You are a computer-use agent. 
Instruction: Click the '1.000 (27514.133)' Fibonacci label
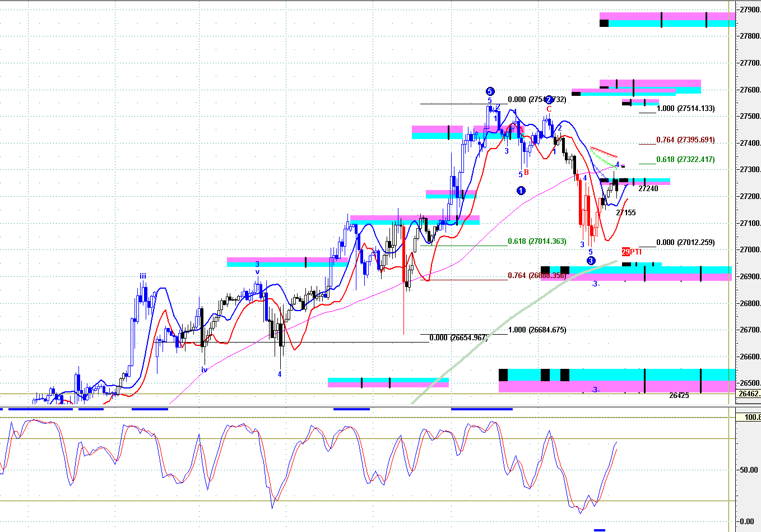[686, 109]
